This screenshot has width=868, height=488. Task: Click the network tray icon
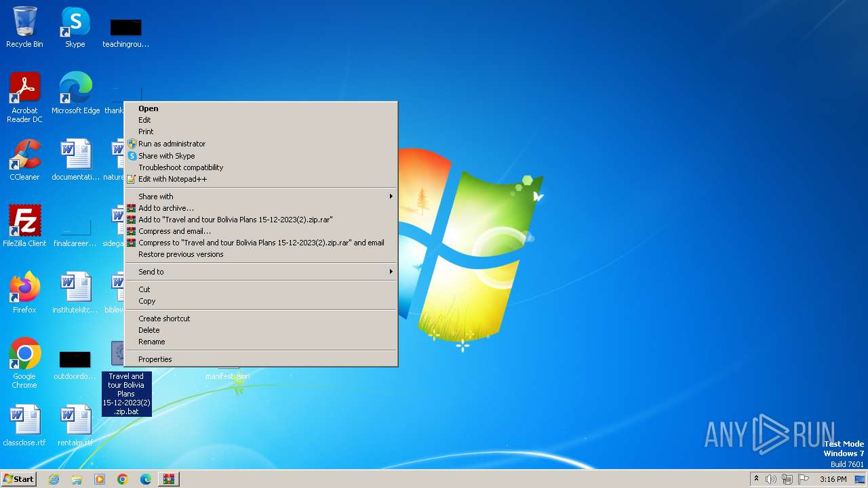[x=787, y=479]
